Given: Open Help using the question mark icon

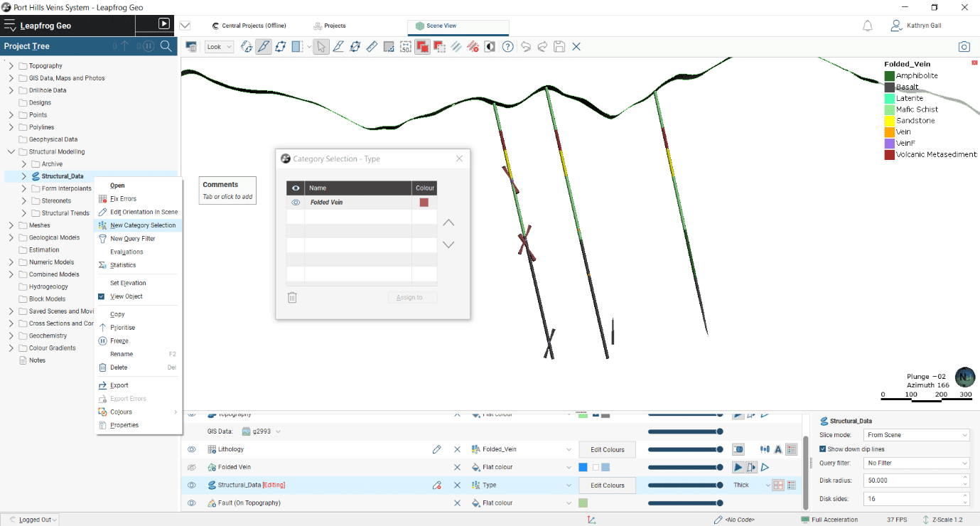Looking at the screenshot, I should pyautogui.click(x=510, y=46).
